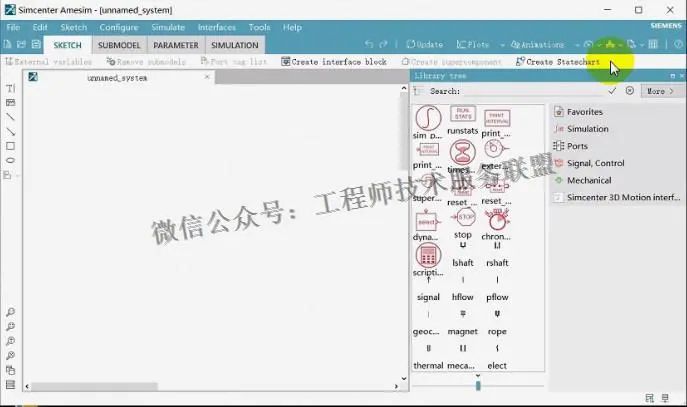This screenshot has width=687, height=407.
Task: Click the New file icon in toolbar
Action: pyautogui.click(x=7, y=44)
